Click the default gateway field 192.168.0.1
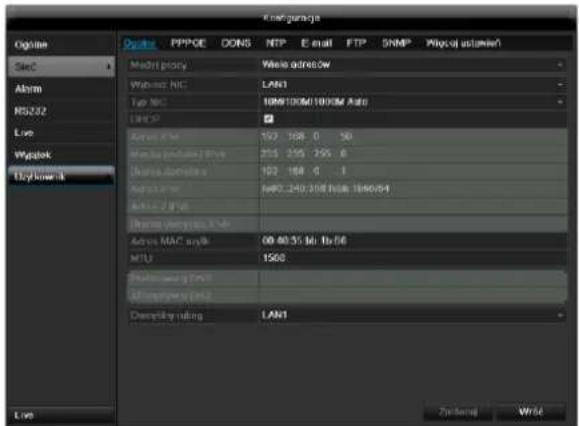Screen dimensions: 579x426 (413, 171)
